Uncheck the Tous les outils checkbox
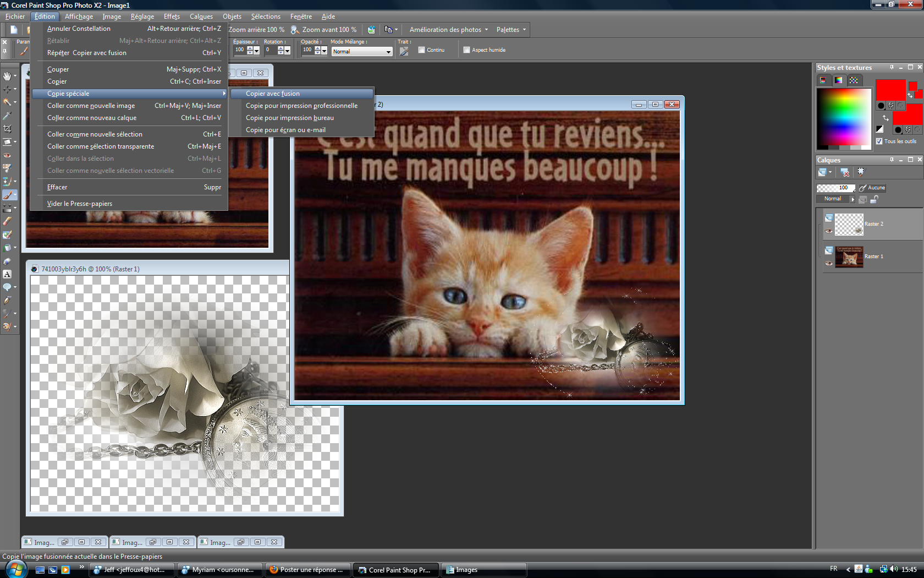924x578 pixels. (879, 141)
